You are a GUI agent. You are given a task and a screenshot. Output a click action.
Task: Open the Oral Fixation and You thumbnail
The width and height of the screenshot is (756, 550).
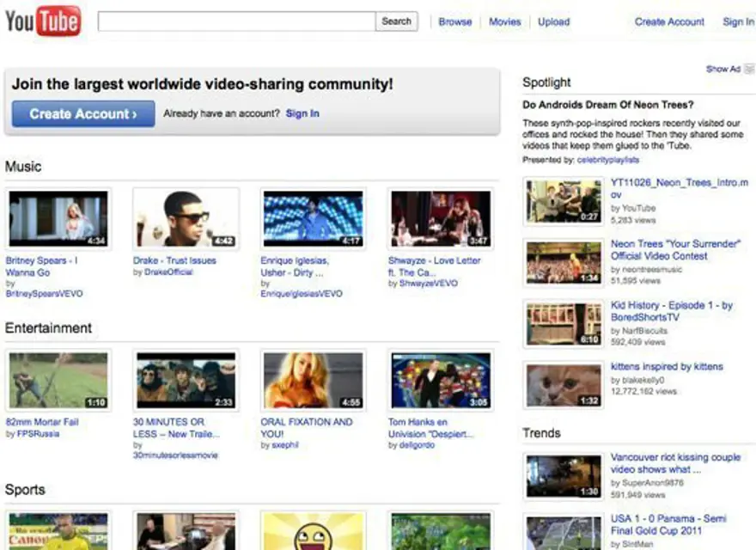[x=314, y=380]
